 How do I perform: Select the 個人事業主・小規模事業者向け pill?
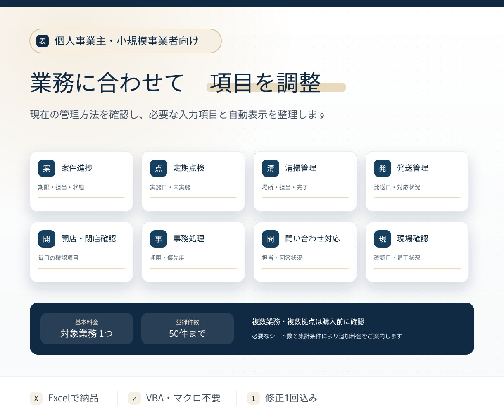tap(126, 41)
